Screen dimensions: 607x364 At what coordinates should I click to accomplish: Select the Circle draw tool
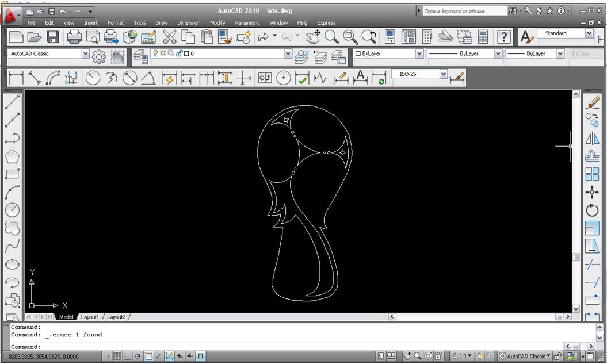tap(13, 210)
